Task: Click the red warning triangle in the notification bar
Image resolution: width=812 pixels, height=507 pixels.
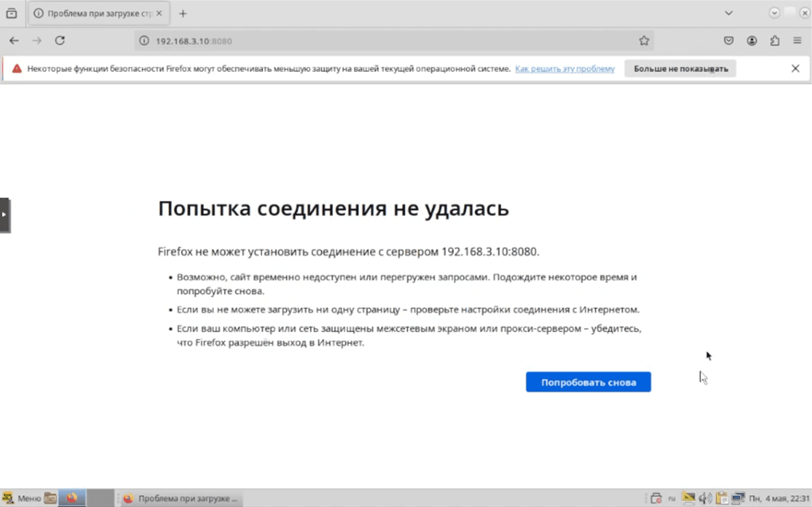Action: coord(17,69)
